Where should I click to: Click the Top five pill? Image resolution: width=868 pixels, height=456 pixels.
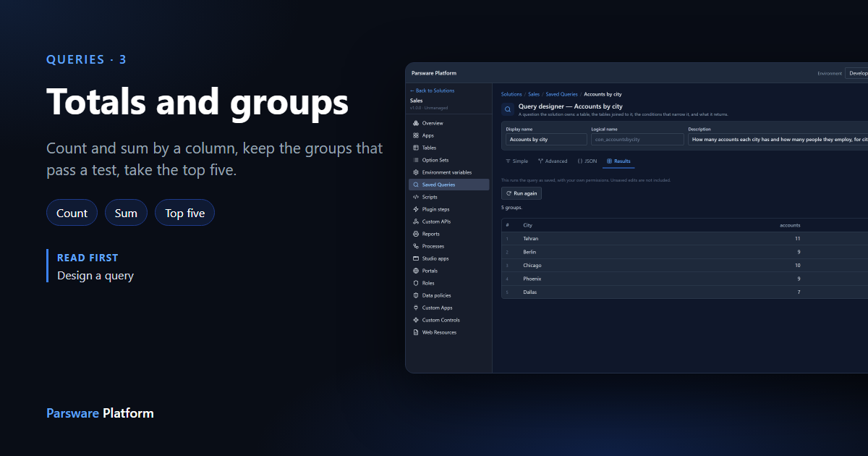(184, 213)
